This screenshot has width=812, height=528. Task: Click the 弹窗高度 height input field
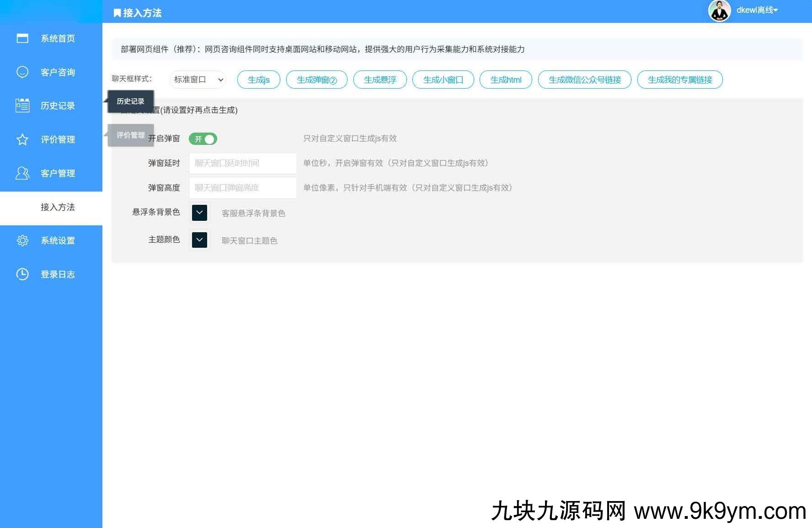click(243, 188)
